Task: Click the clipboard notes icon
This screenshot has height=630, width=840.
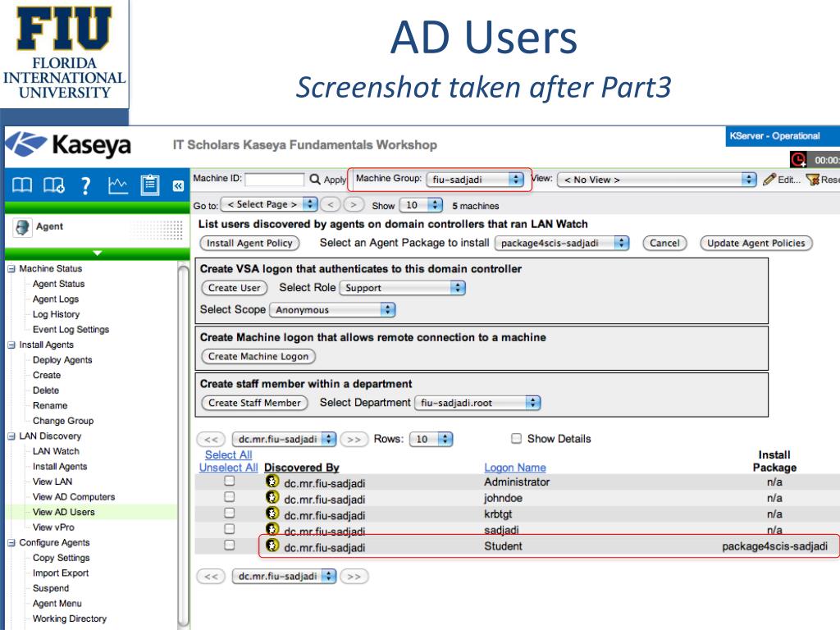Action: [x=149, y=185]
